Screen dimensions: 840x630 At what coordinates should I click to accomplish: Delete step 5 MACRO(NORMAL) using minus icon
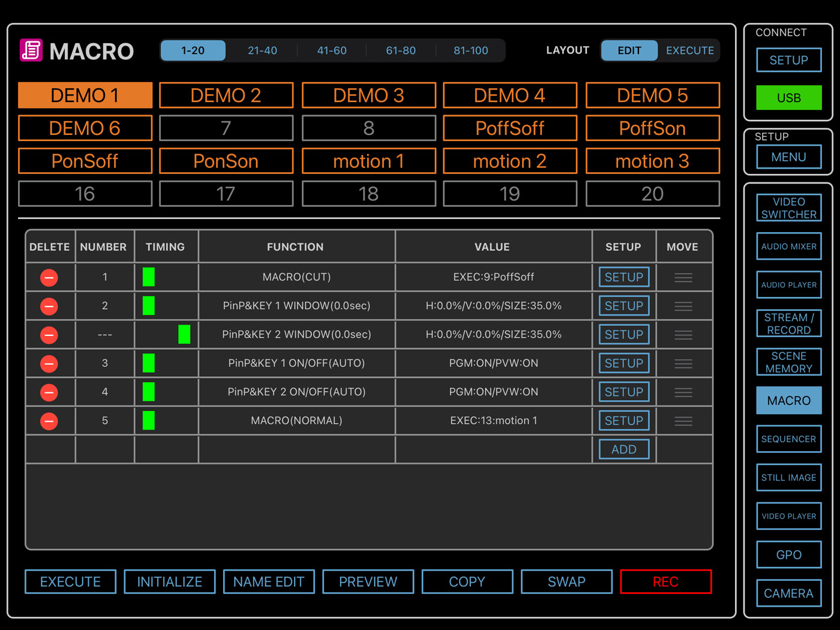point(49,421)
